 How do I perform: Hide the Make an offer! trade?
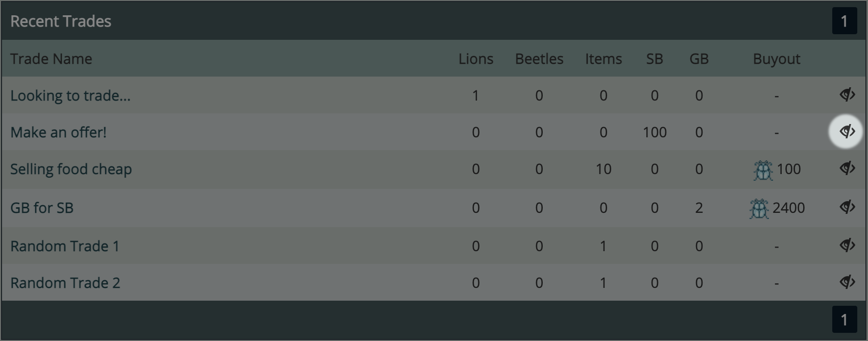[847, 131]
